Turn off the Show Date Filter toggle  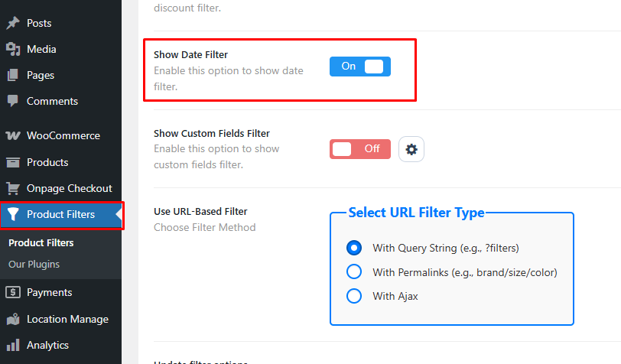click(360, 67)
